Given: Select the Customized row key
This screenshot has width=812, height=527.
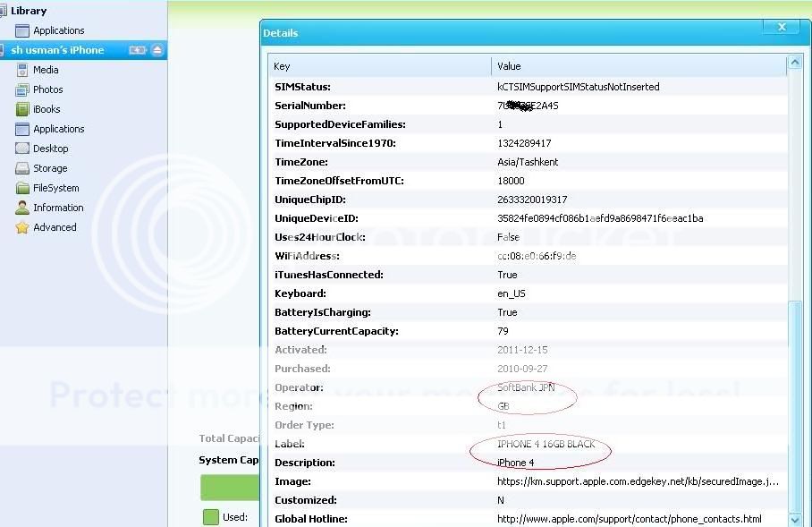Looking at the screenshot, I should (x=306, y=500).
